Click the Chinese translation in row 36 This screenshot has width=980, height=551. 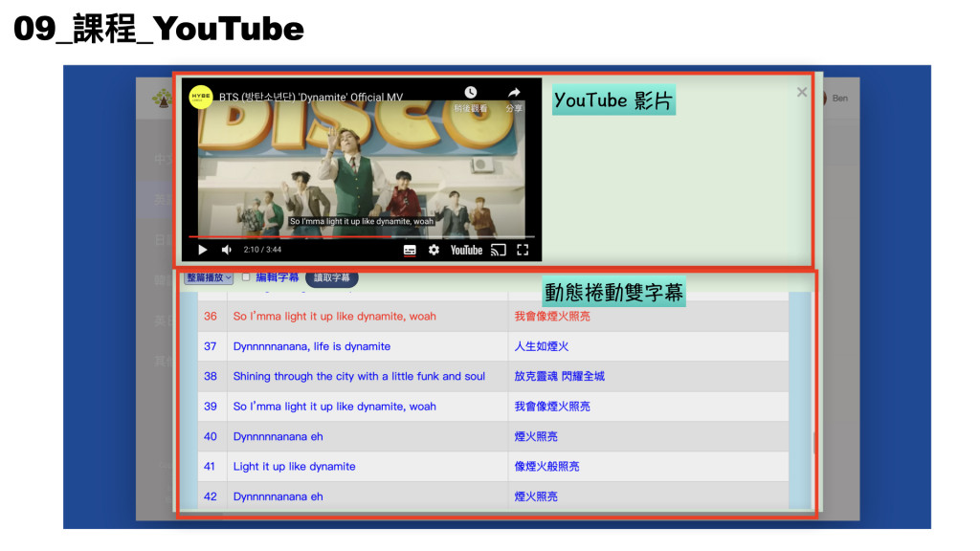[552, 316]
